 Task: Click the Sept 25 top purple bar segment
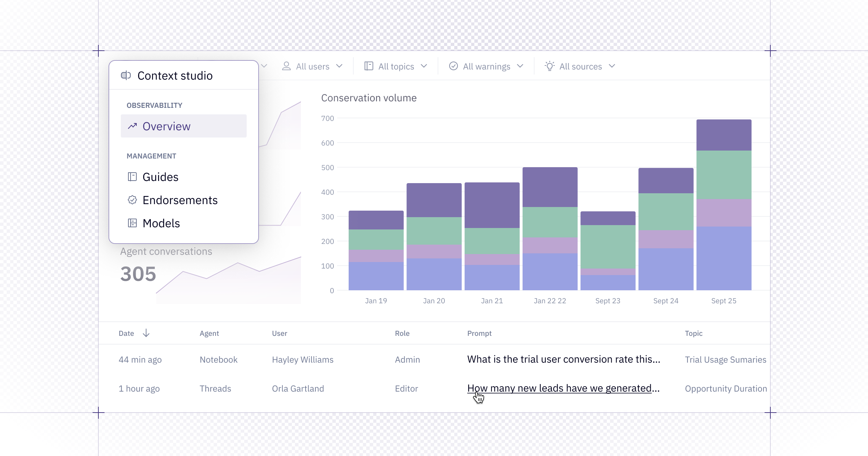(724, 135)
